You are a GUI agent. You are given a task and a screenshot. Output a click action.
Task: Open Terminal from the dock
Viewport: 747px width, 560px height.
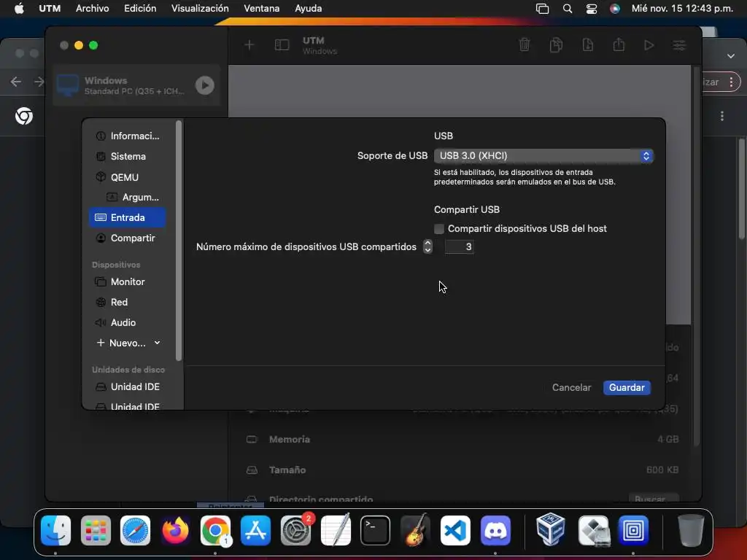[x=376, y=531]
